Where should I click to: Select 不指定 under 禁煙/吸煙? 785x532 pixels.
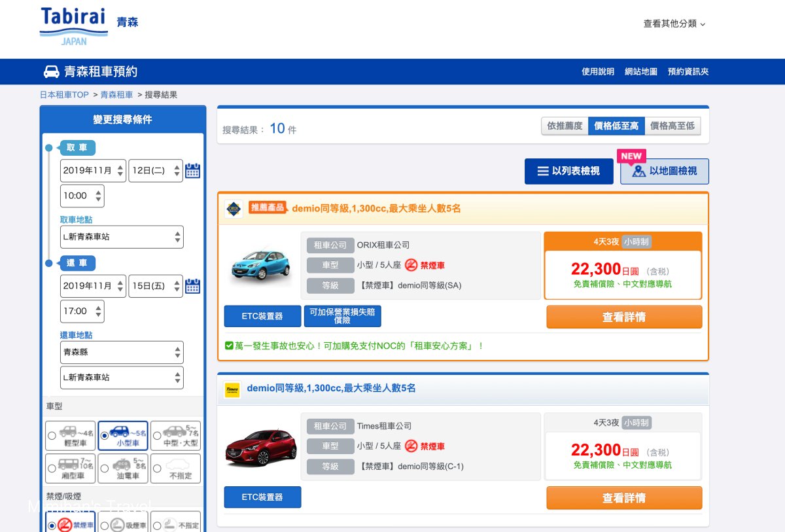pyautogui.click(x=157, y=525)
